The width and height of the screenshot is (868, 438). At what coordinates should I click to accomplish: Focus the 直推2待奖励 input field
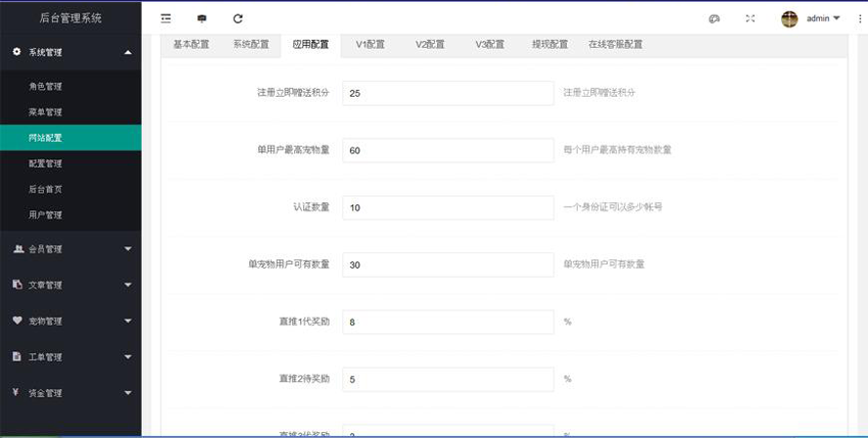point(448,379)
